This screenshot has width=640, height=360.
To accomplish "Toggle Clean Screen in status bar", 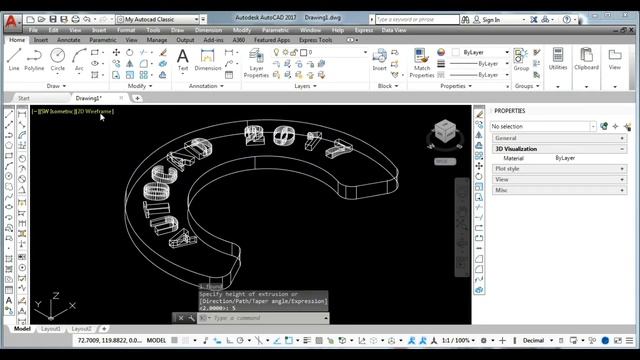I will [x=618, y=340].
